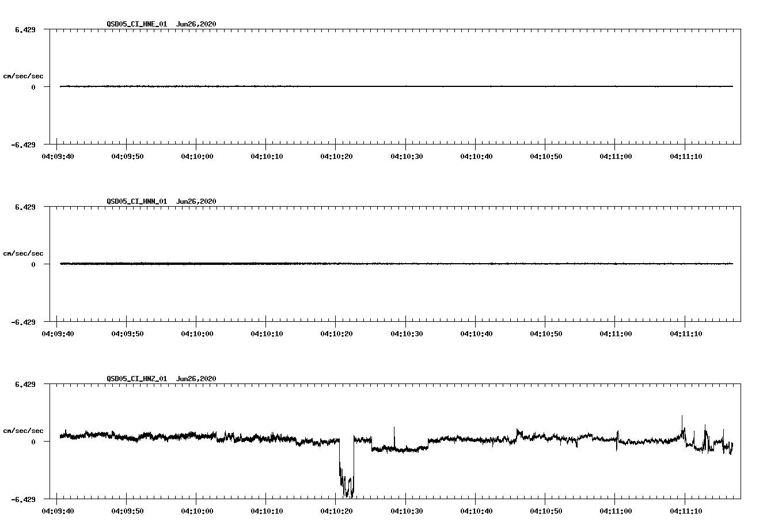Click the 04:10:50 time label under the HNZ plot
The image size is (782, 532).
click(545, 511)
